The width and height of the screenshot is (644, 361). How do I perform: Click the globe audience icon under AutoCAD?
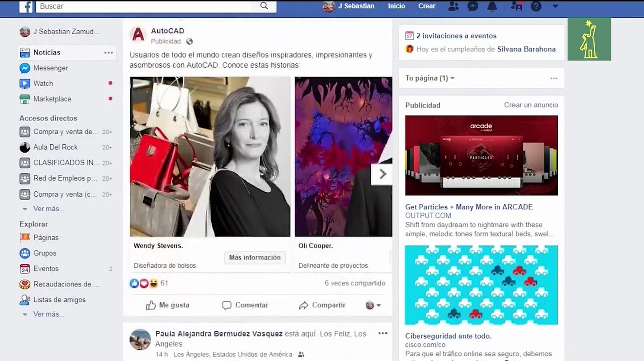tap(189, 42)
